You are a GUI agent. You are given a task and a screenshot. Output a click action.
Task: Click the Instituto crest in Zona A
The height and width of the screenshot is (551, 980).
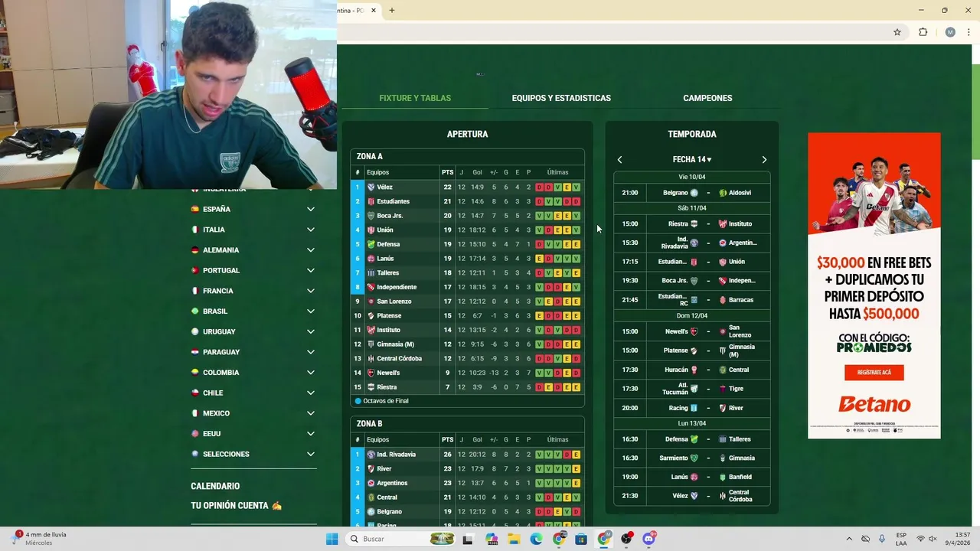pos(371,330)
